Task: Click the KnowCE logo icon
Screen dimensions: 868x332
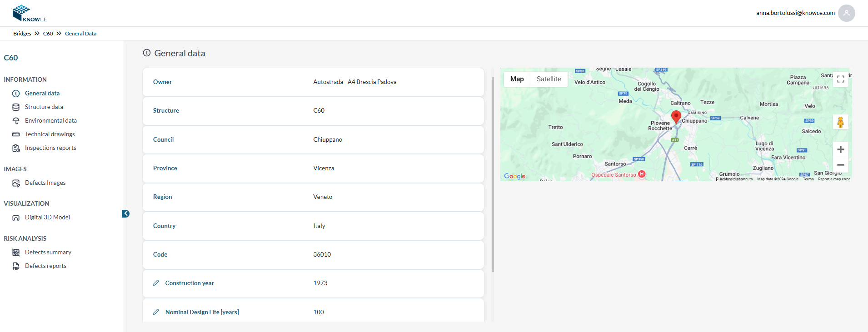Action: click(x=21, y=13)
